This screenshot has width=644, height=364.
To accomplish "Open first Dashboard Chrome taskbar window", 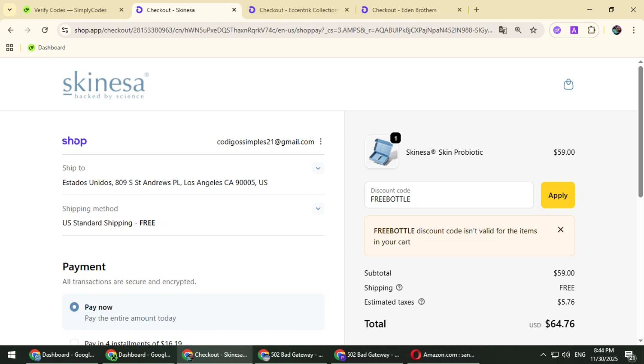I will (x=62, y=355).
